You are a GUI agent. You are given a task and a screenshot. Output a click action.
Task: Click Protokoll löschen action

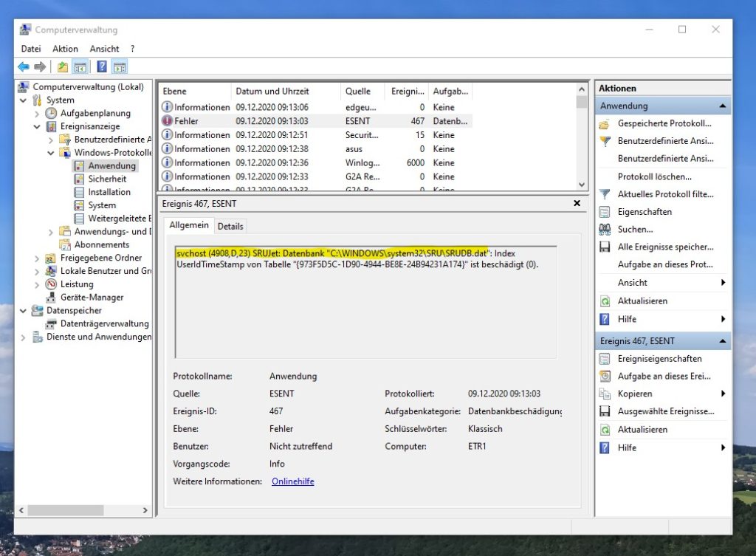654,176
